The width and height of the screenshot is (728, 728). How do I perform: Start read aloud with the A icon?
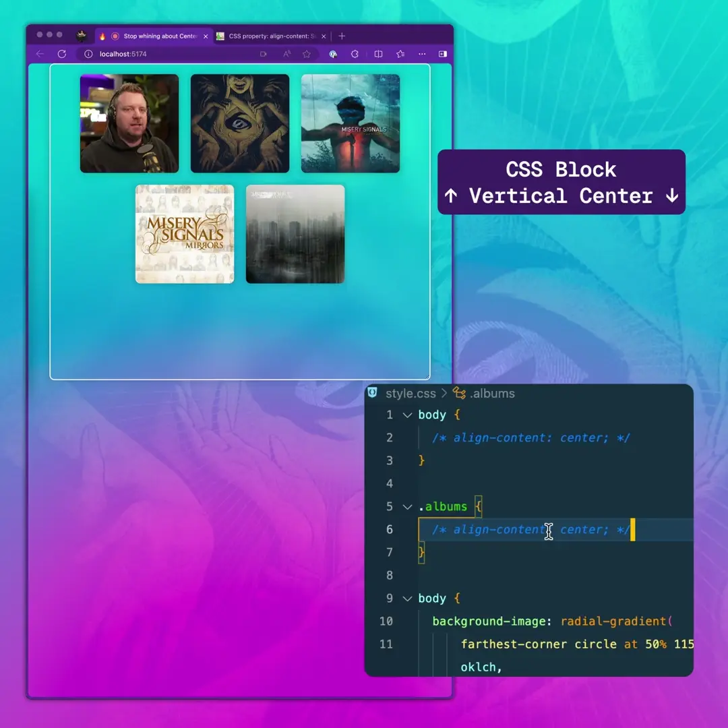point(286,54)
